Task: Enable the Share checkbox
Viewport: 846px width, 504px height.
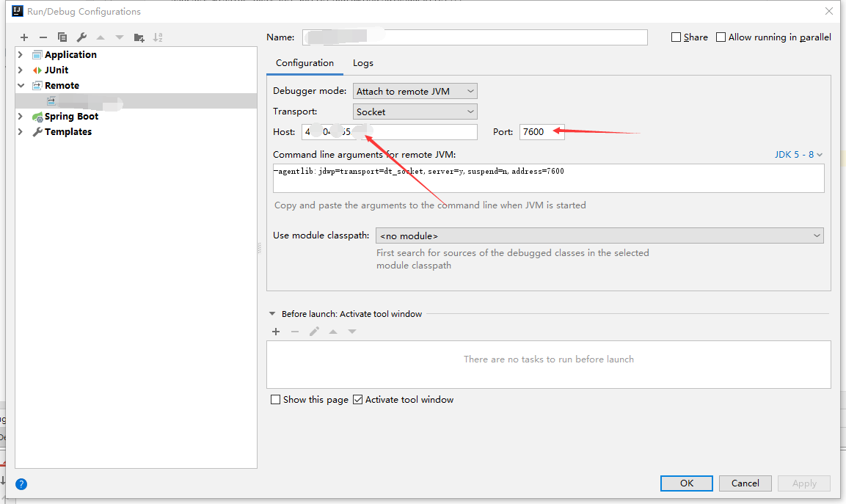Action: pyautogui.click(x=676, y=37)
